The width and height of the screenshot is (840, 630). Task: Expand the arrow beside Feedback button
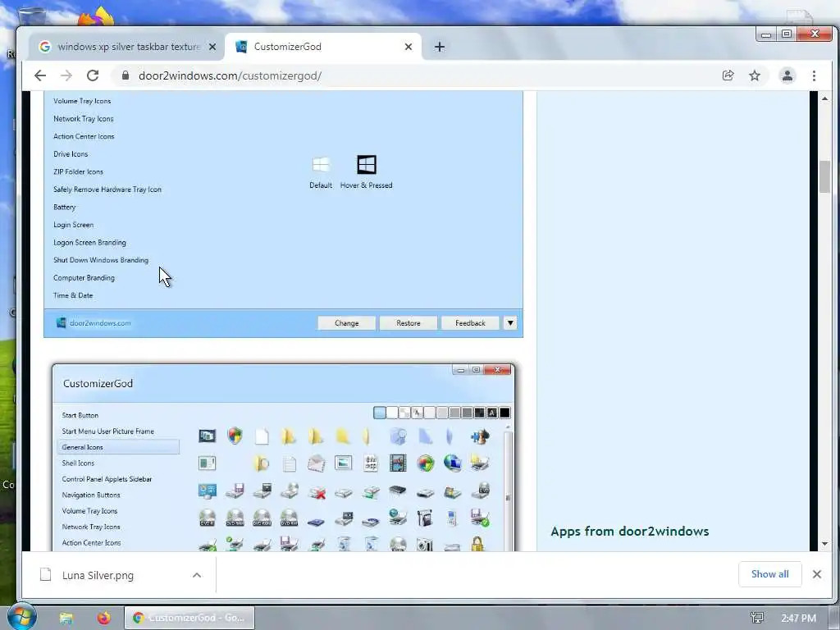click(x=510, y=323)
